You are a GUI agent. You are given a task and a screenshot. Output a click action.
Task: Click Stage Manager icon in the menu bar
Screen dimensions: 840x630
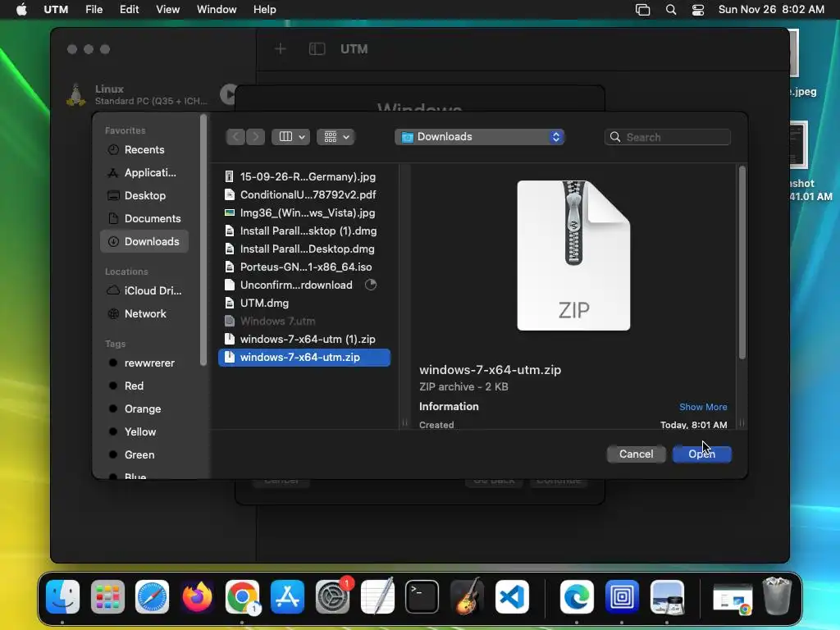[643, 10]
